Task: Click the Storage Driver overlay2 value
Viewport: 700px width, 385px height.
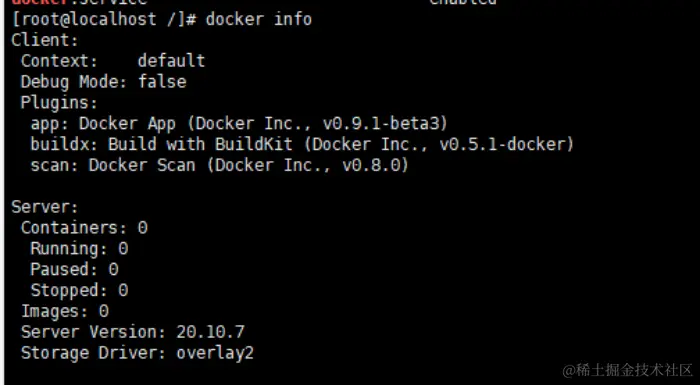Action: click(215, 353)
